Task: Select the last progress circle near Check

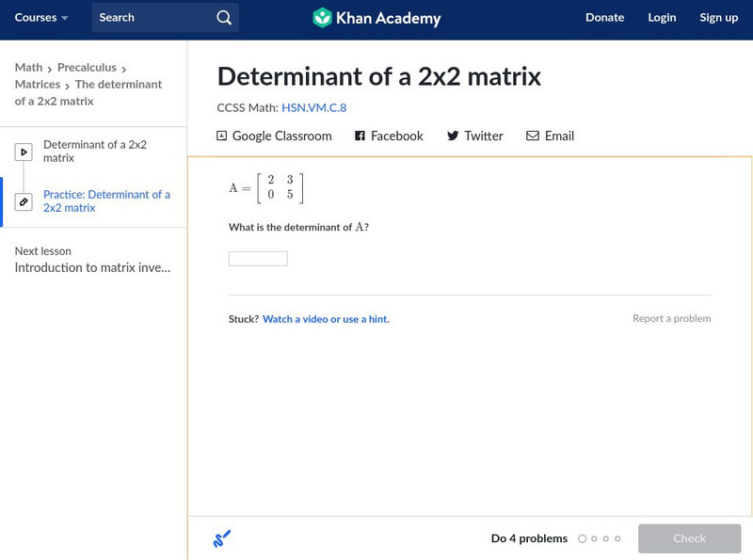Action: 617,538
